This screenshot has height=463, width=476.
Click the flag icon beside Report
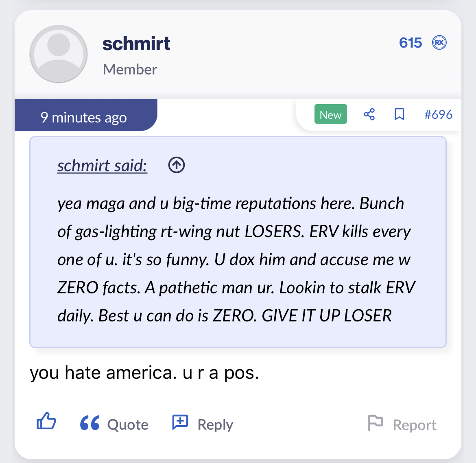pos(375,423)
